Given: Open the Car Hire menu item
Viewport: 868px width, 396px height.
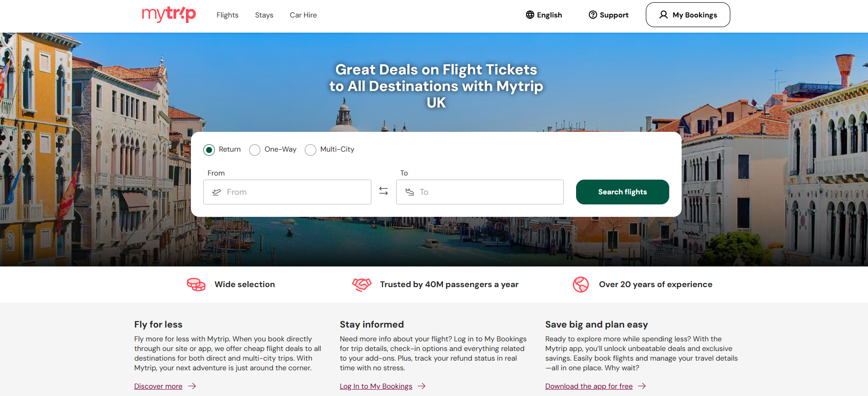Looking at the screenshot, I should (x=303, y=15).
